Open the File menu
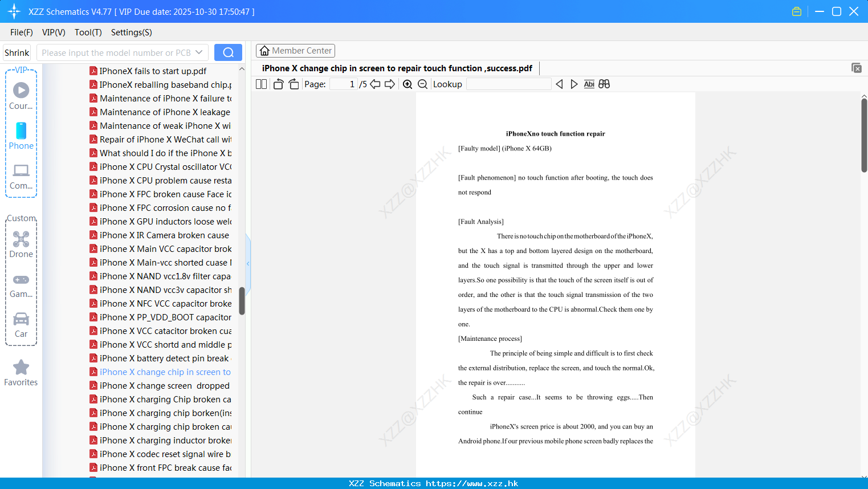Image resolution: width=868 pixels, height=489 pixels. tap(22, 32)
